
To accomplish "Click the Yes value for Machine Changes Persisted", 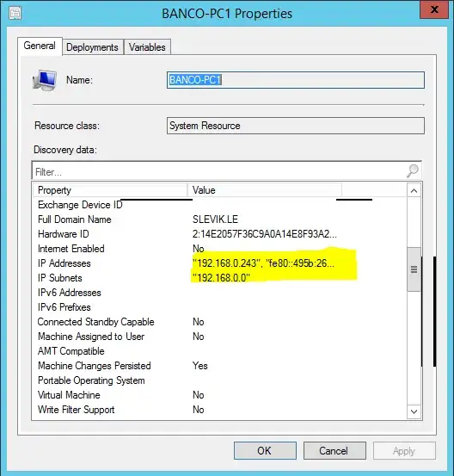I will click(x=199, y=366).
